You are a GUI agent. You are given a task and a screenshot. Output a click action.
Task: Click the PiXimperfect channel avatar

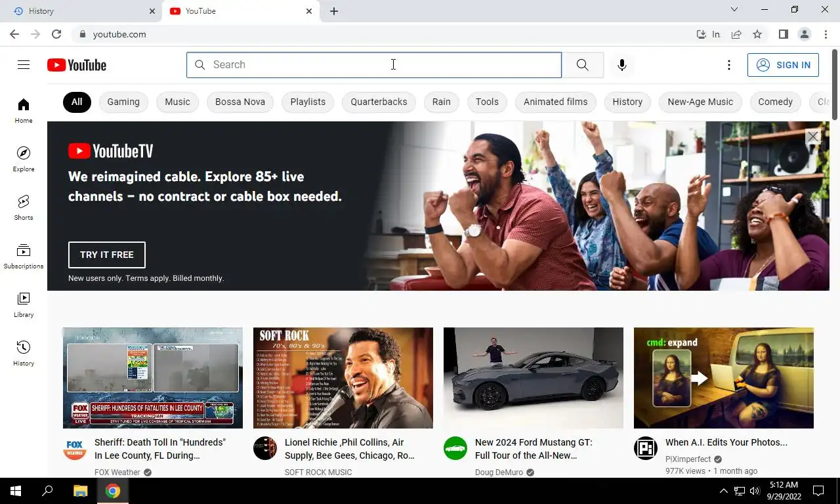(646, 448)
